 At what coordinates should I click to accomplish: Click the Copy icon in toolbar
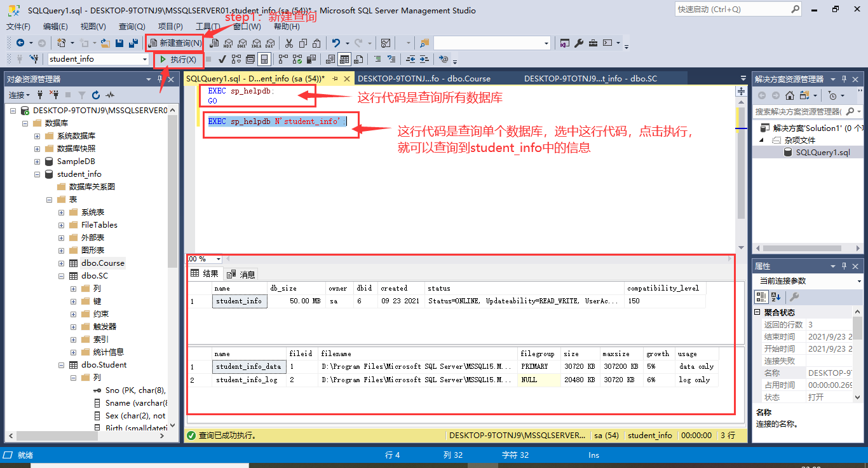pyautogui.click(x=303, y=43)
